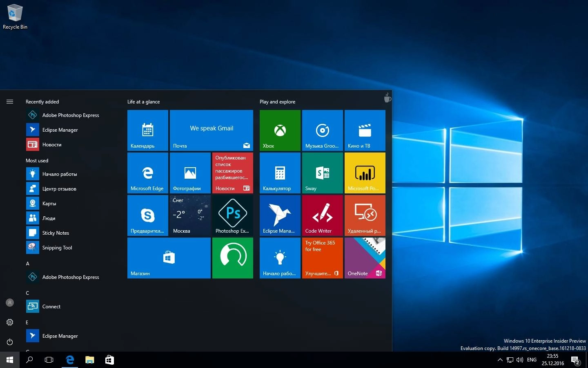Viewport: 588px width, 368px height.
Task: Click the Life at a glance group title
Action: [143, 102]
